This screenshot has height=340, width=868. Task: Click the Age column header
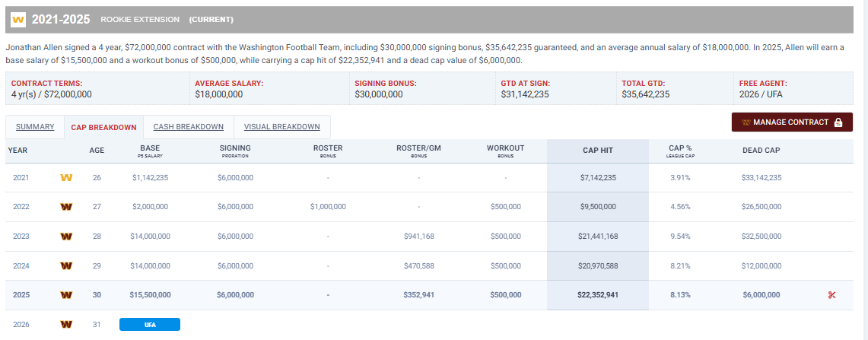tap(97, 150)
